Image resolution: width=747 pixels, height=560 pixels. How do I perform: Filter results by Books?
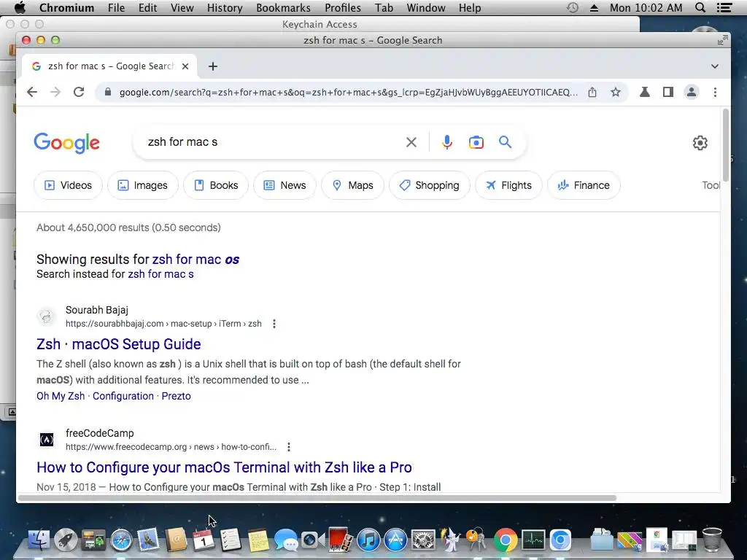point(216,185)
